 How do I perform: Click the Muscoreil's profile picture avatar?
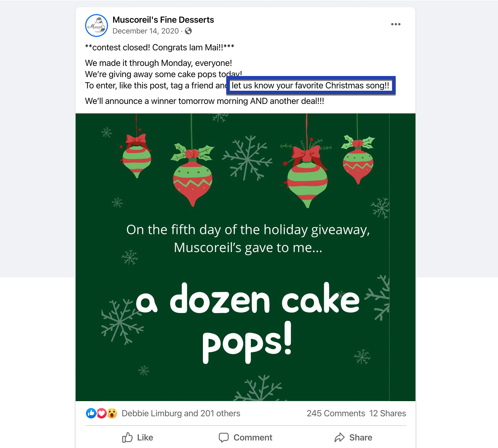pos(96,25)
